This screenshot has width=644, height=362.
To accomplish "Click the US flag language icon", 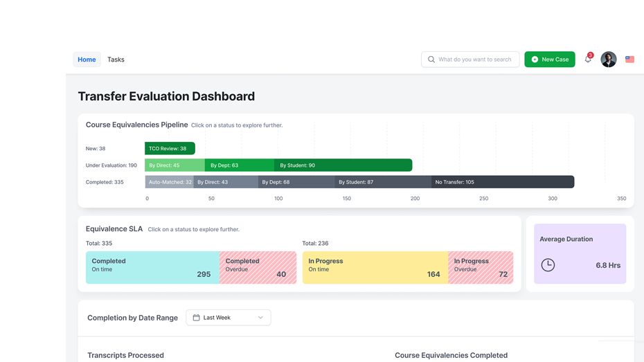I will (629, 60).
